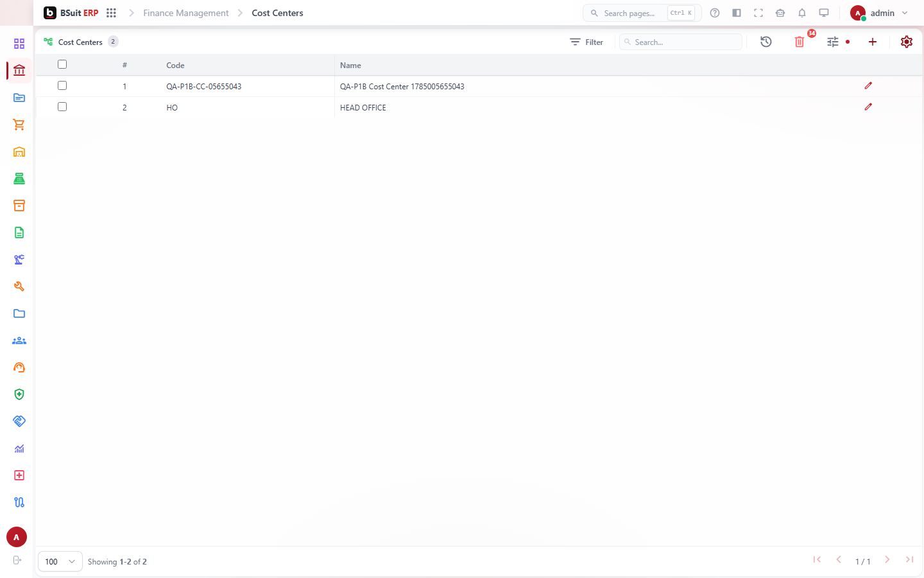This screenshot has width=924, height=578.
Task: Tick the select-all checkbox in table header
Action: [62, 64]
